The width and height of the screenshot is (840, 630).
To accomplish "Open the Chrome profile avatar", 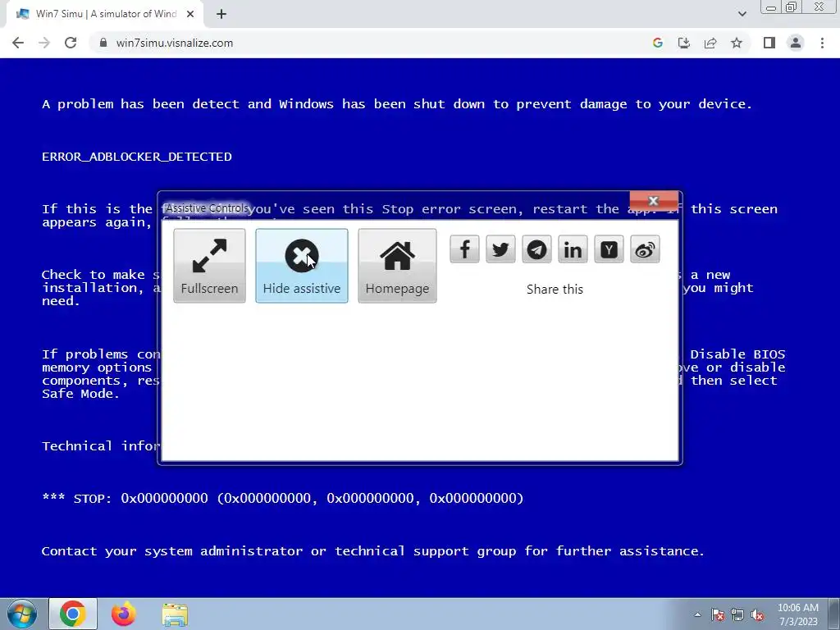I will coord(796,43).
